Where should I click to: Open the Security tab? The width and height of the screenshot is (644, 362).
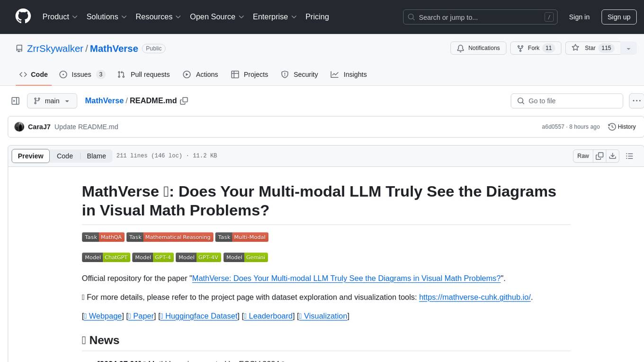tap(300, 74)
